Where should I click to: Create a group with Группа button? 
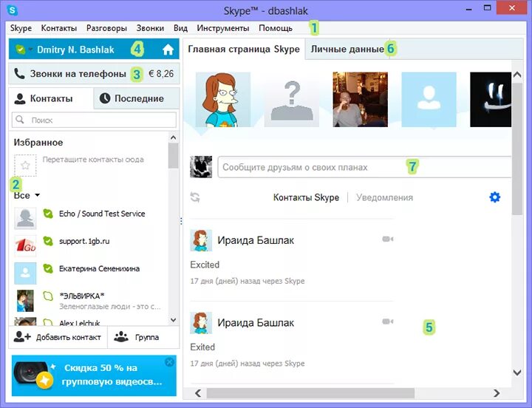[x=143, y=337]
